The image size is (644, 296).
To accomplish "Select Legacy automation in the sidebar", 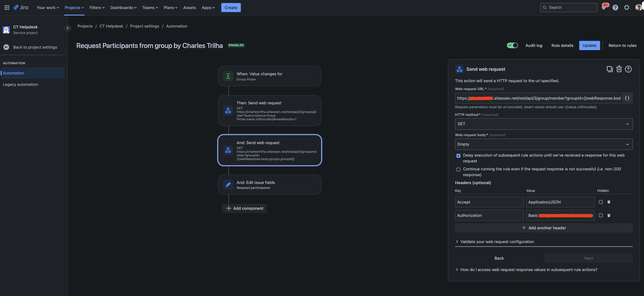I will (20, 84).
